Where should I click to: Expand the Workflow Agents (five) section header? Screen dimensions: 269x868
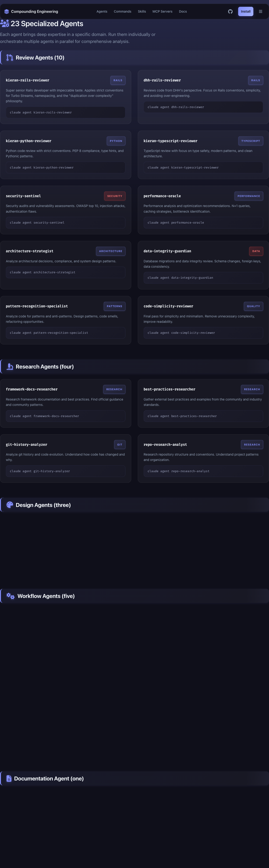pyautogui.click(x=46, y=596)
